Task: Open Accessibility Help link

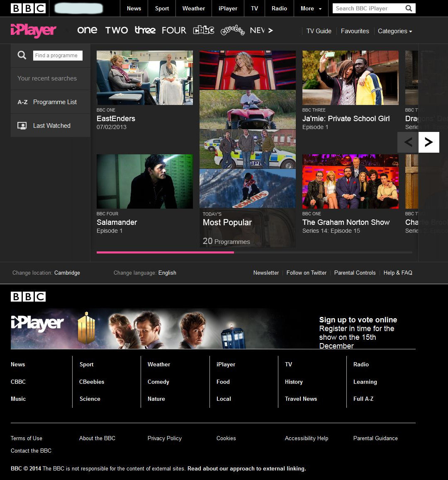Action: [x=306, y=439]
